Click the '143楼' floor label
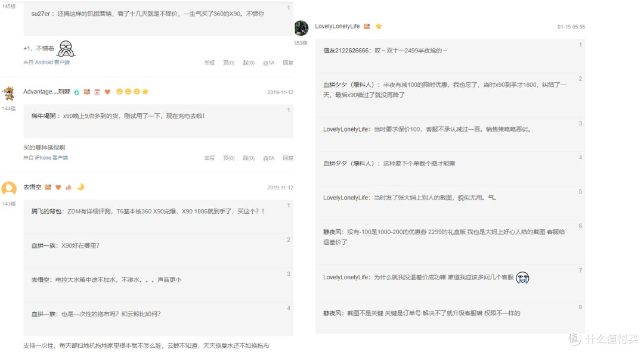Image resolution: width=644 pixels, height=352 pixels. tap(9, 204)
